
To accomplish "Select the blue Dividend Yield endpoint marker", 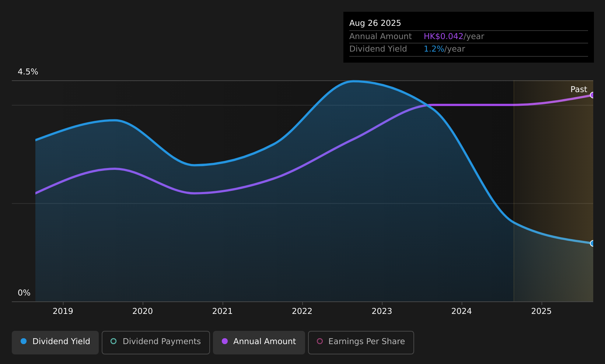I will tap(592, 243).
